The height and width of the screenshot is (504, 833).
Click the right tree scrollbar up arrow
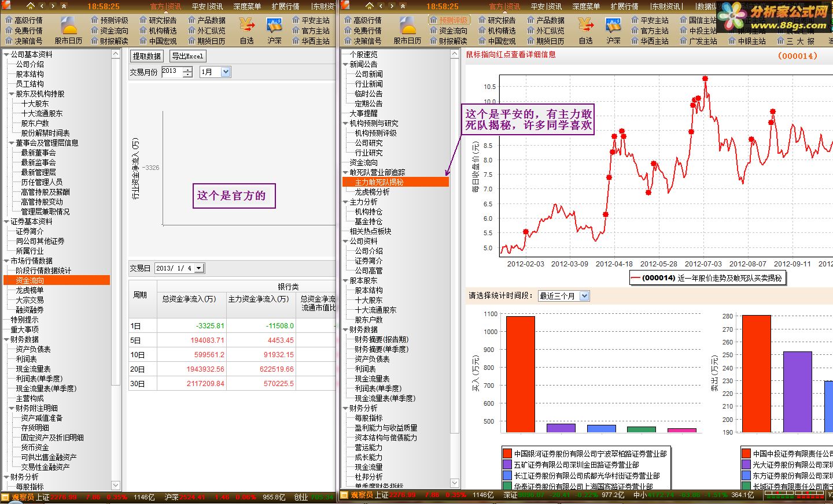(455, 54)
